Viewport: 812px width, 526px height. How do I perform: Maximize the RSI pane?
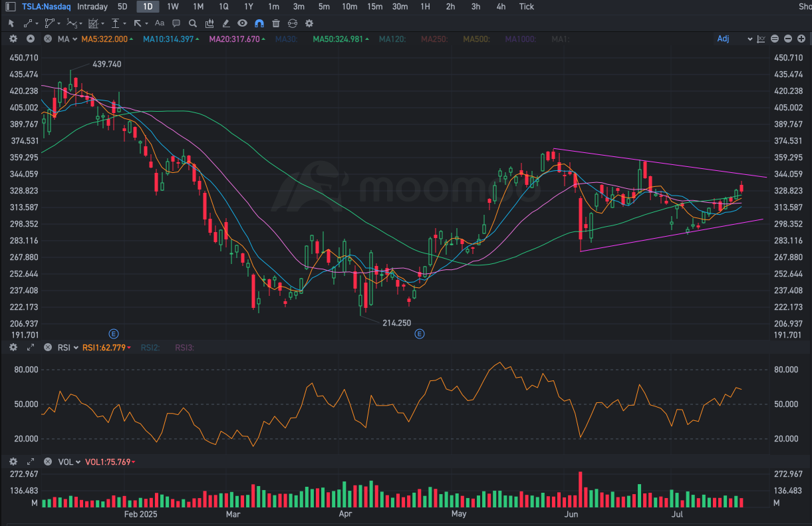[31, 347]
